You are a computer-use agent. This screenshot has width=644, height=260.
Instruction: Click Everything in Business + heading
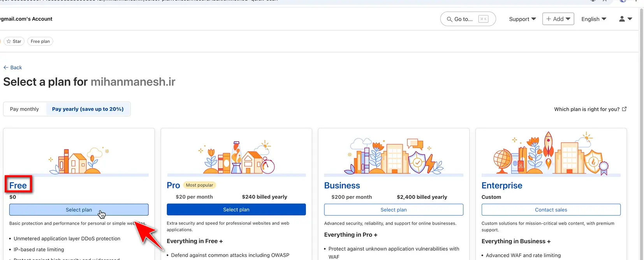[x=516, y=241]
